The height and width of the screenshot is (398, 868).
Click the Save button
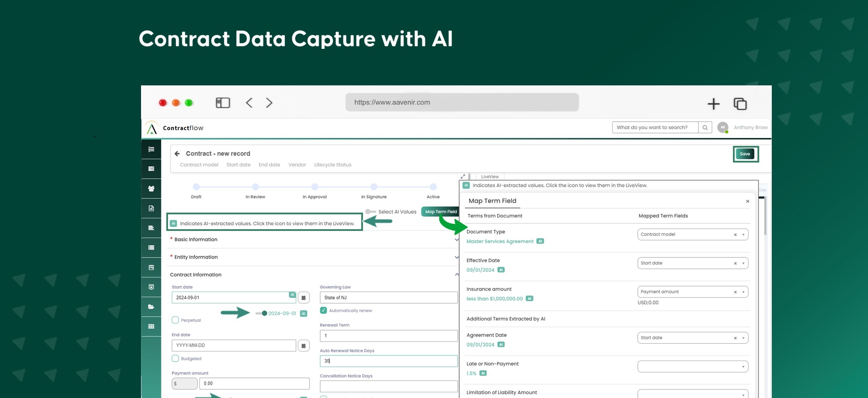[x=745, y=154]
